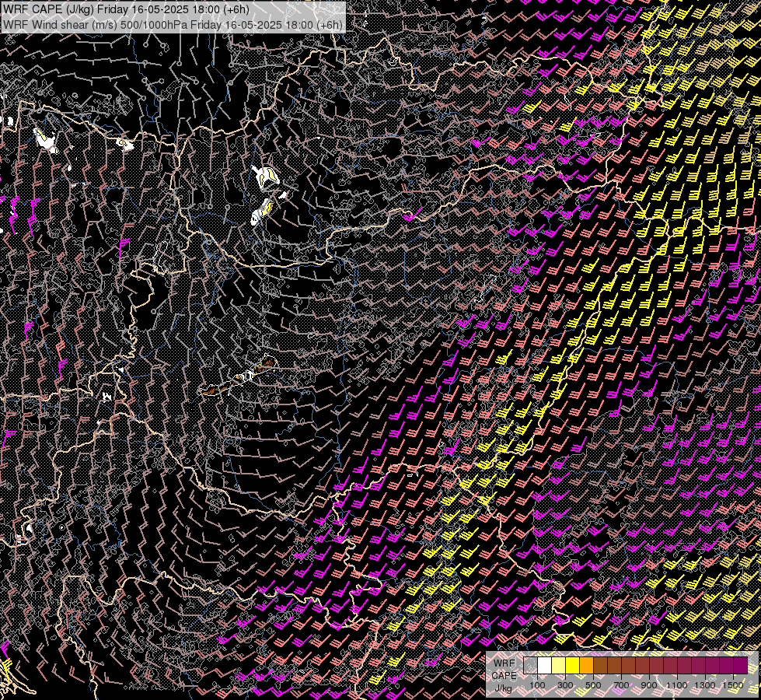This screenshot has width=761, height=700.
Task: Select the first brown legend swatch after 500
Action: click(x=600, y=665)
